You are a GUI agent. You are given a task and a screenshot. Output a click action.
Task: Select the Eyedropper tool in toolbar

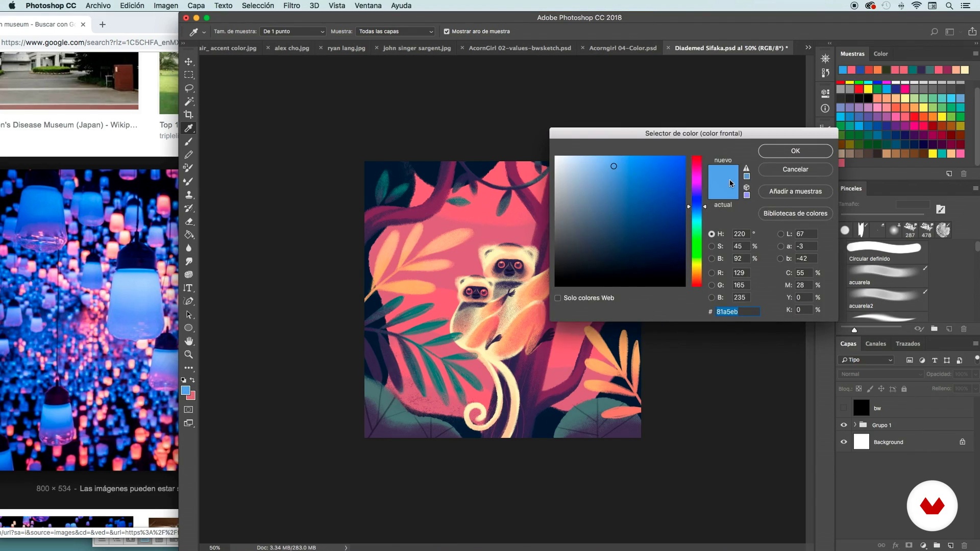pyautogui.click(x=189, y=128)
